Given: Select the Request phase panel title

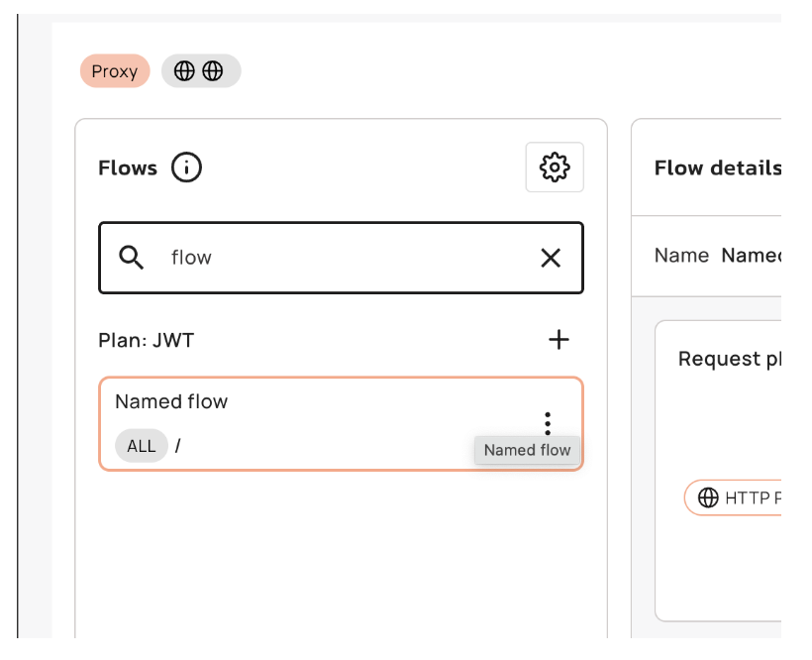Looking at the screenshot, I should click(x=731, y=359).
